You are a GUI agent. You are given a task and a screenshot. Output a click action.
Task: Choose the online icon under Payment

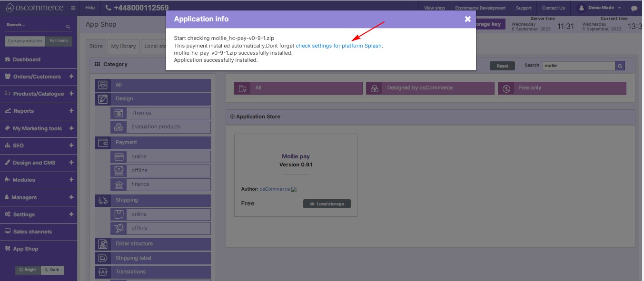[119, 156]
